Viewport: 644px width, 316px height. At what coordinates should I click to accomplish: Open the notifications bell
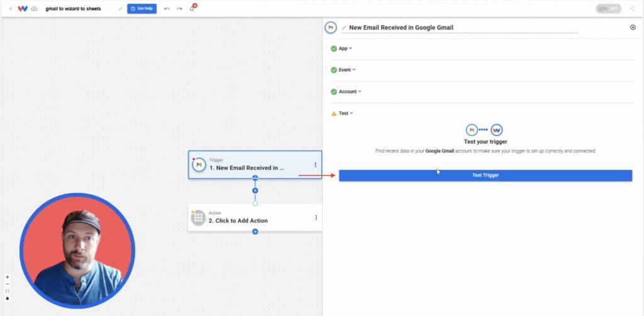192,8
